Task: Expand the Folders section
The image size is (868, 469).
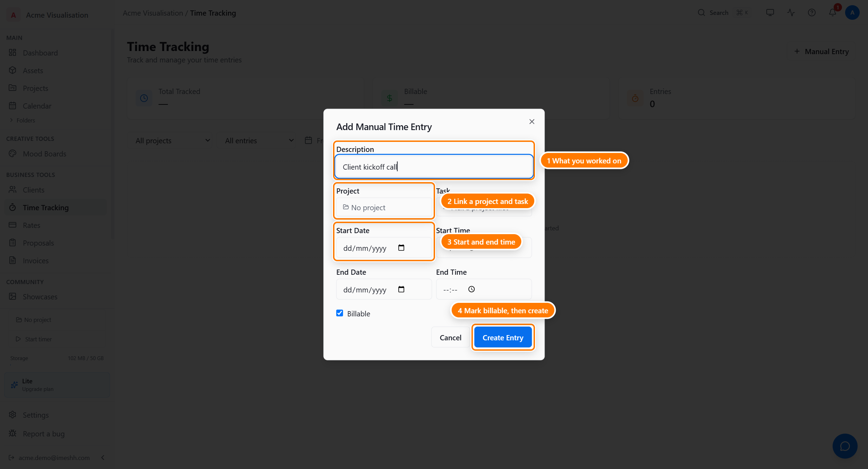Action: click(22, 120)
